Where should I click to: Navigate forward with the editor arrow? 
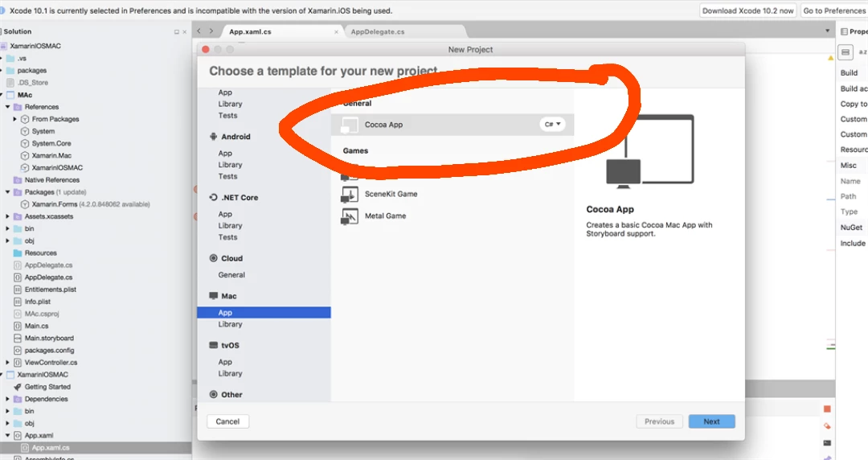(211, 31)
